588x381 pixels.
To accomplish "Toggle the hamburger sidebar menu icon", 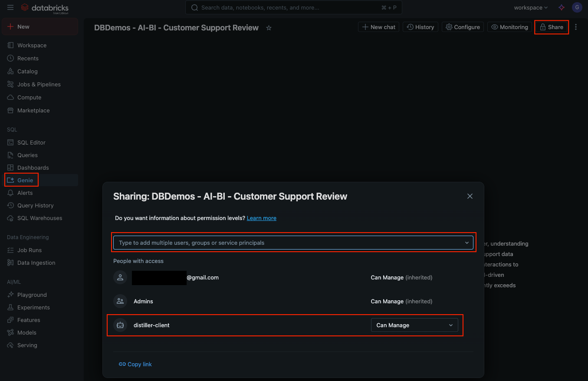I will (10, 8).
